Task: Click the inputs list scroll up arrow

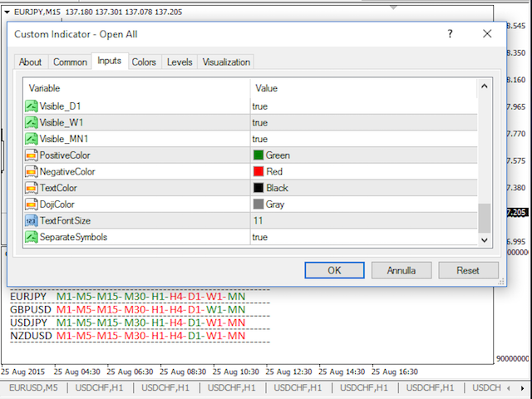Action: (485, 86)
